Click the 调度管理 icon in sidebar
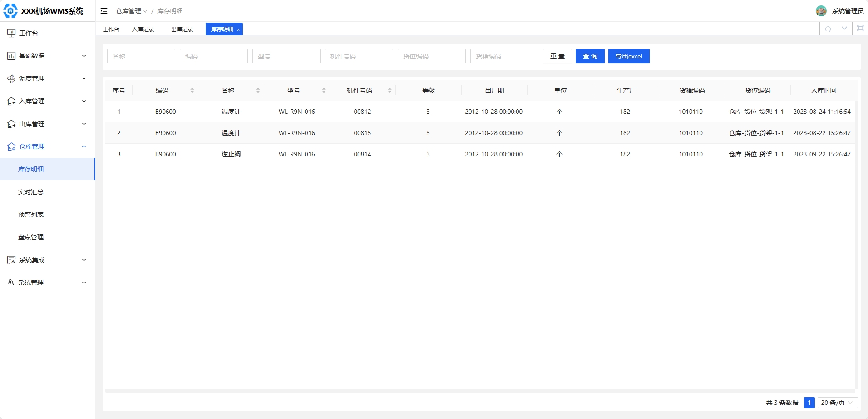Screen dimensions: 868x419 11,78
